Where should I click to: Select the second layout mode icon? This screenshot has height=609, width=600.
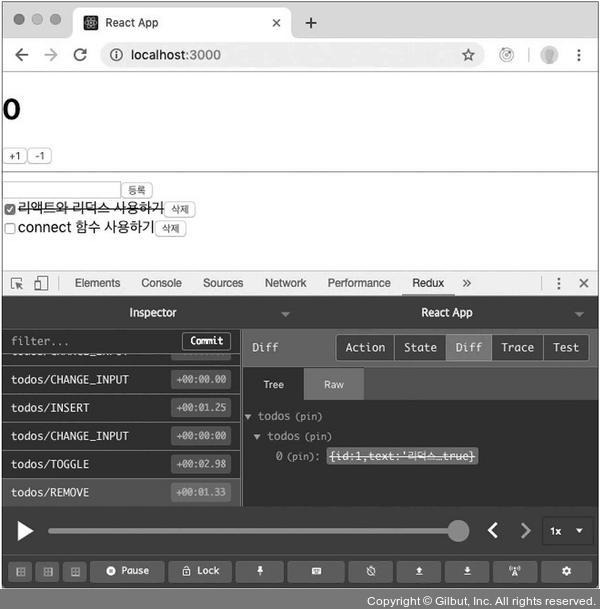coord(48,571)
